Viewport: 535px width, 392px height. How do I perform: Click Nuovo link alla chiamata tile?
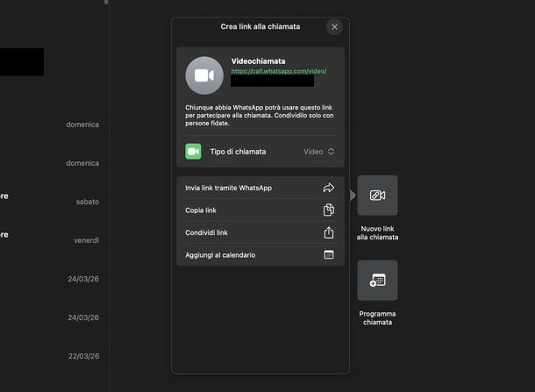377,196
